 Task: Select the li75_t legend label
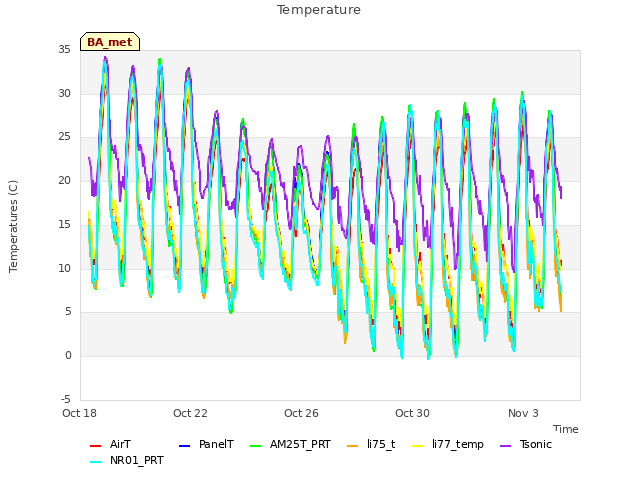[381, 444]
